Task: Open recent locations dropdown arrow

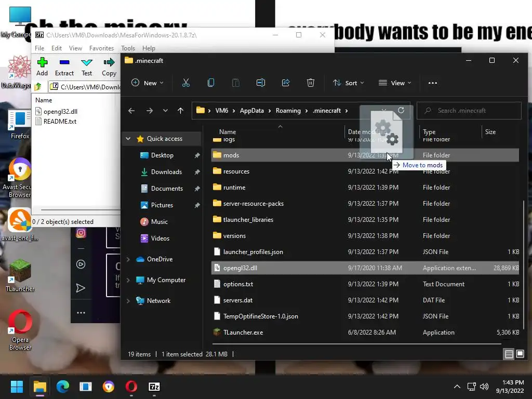Action: 165,111
